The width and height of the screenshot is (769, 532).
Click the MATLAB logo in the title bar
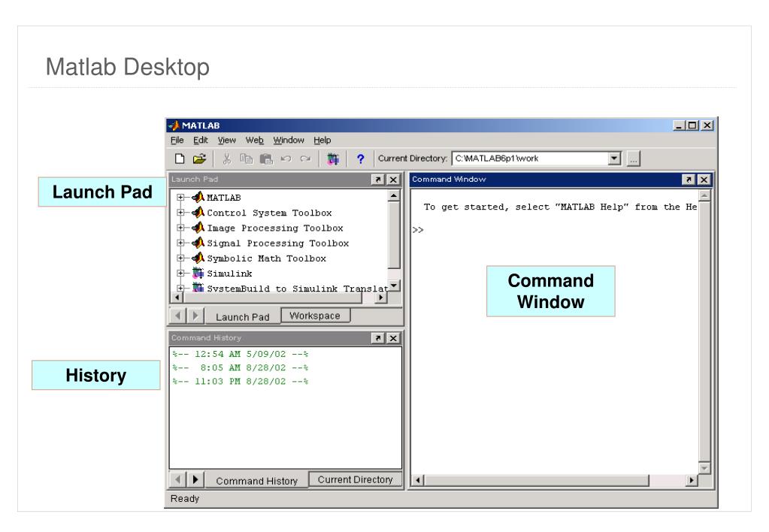pos(174,125)
